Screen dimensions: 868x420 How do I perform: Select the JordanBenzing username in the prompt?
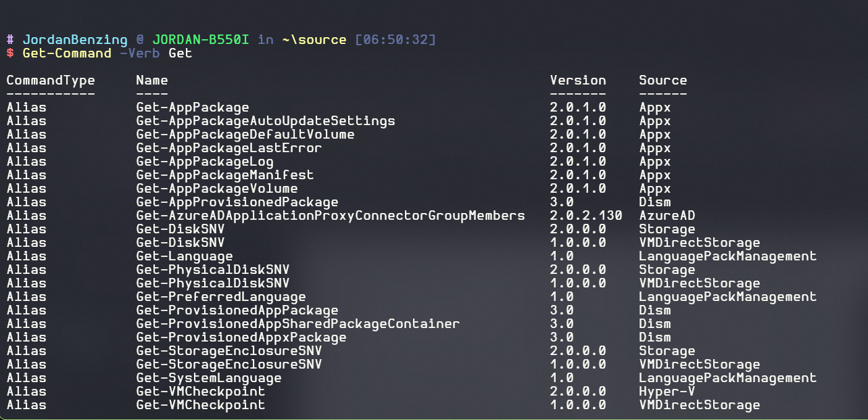75,39
